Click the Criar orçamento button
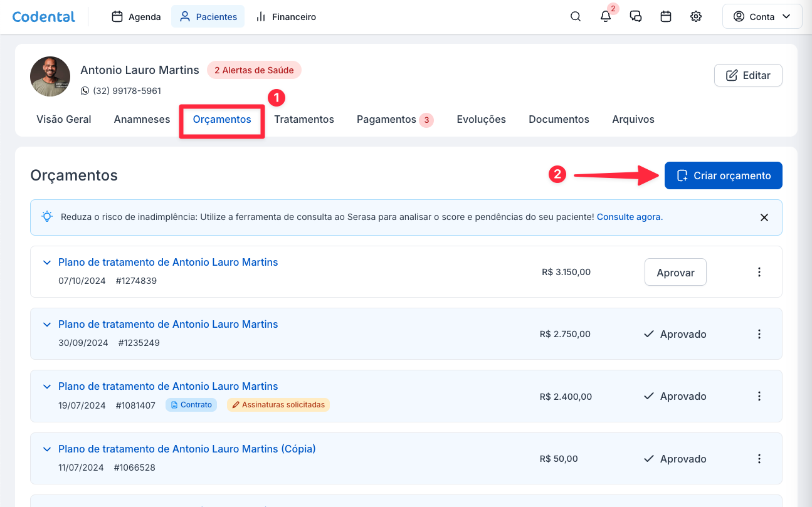This screenshot has width=812, height=507. (x=723, y=175)
